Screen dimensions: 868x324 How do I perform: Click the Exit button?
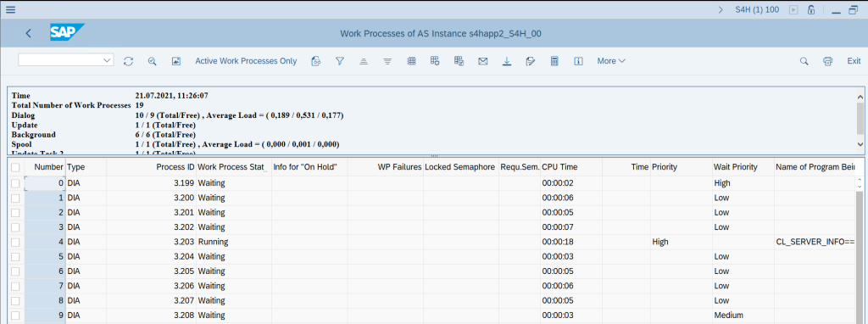pos(854,61)
